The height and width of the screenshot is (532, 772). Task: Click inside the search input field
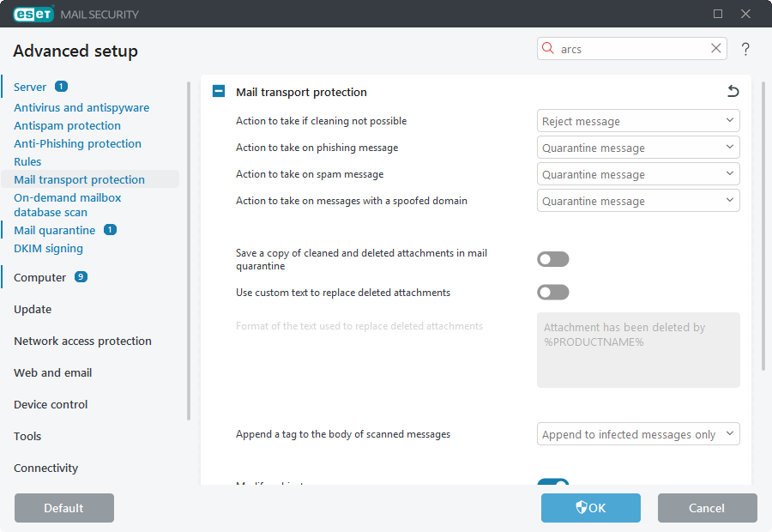pyautogui.click(x=626, y=48)
